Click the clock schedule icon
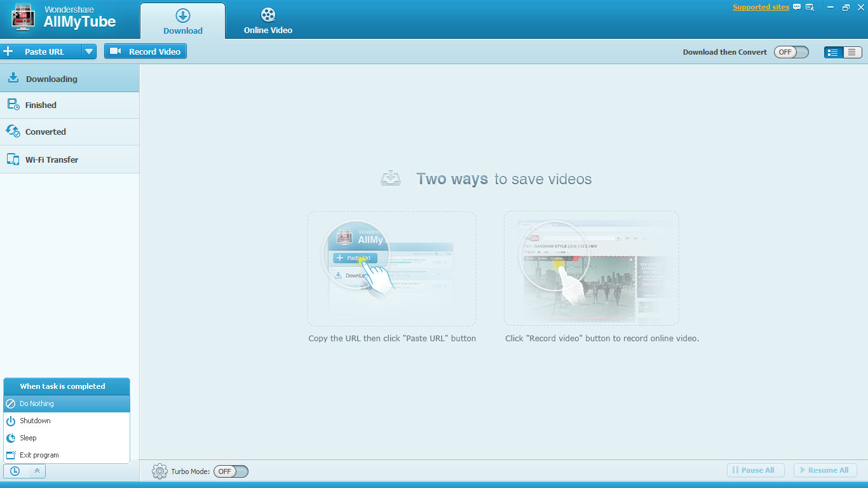 [15, 471]
